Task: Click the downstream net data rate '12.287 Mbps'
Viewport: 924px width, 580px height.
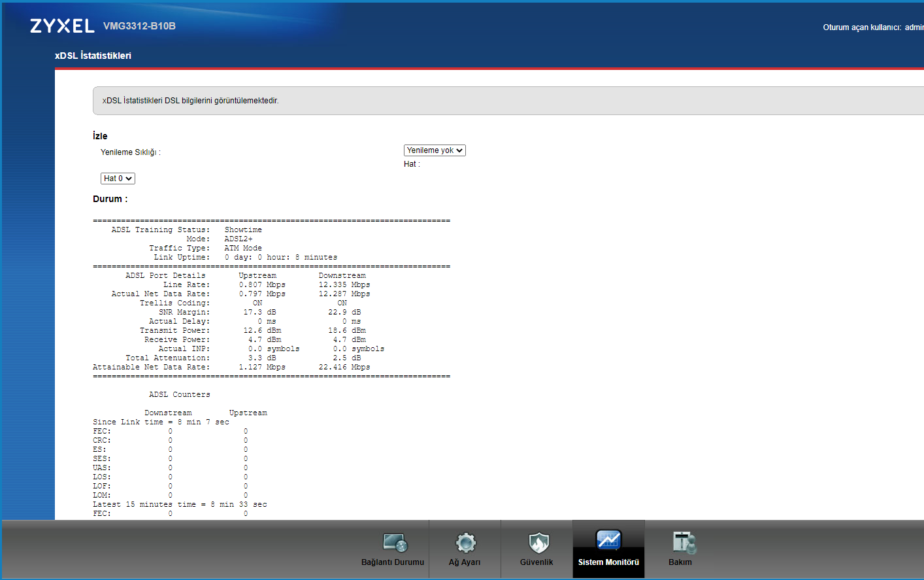Action: [344, 294]
